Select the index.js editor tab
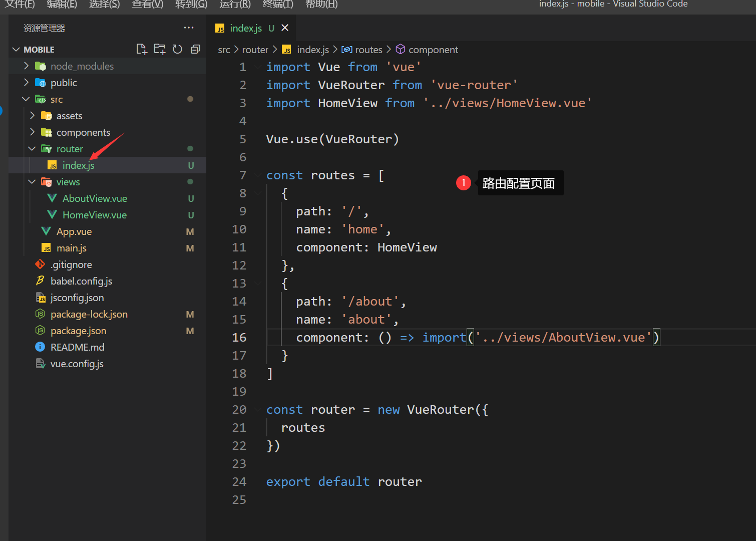756x541 pixels. [x=245, y=28]
